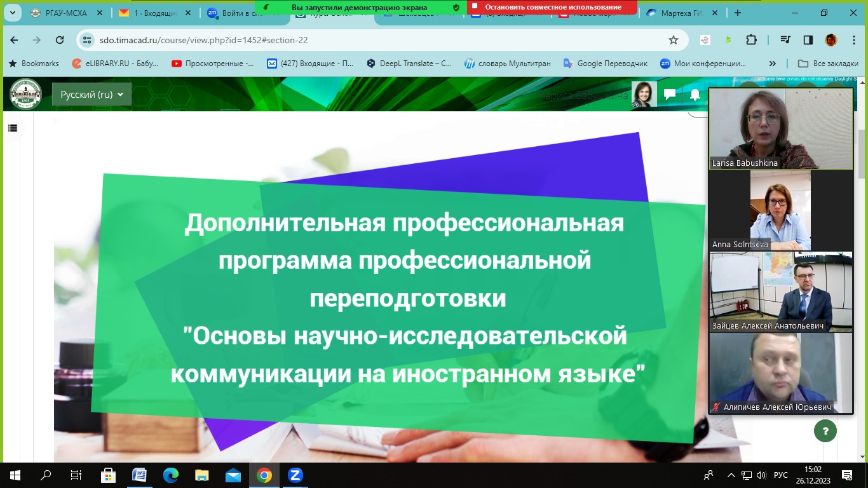Open the notifications bell icon
This screenshot has width=868, height=488.
click(x=695, y=95)
